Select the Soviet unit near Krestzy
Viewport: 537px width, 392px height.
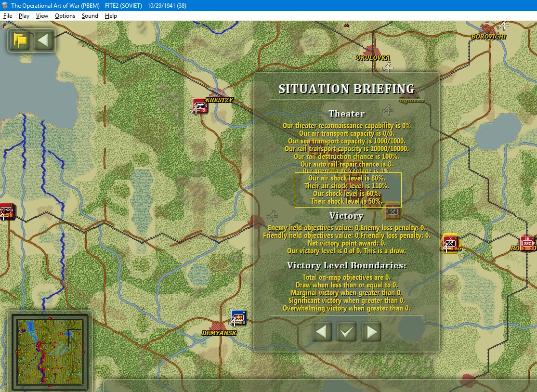pos(200,106)
